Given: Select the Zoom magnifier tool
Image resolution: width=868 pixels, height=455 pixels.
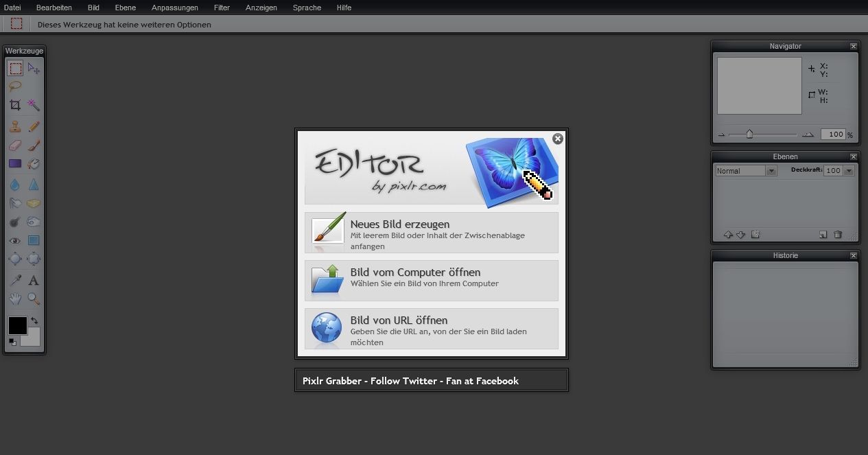Looking at the screenshot, I should (x=34, y=299).
